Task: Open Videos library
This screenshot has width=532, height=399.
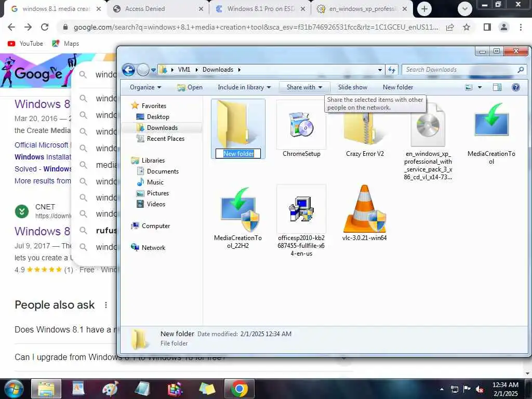Action: coord(151,204)
